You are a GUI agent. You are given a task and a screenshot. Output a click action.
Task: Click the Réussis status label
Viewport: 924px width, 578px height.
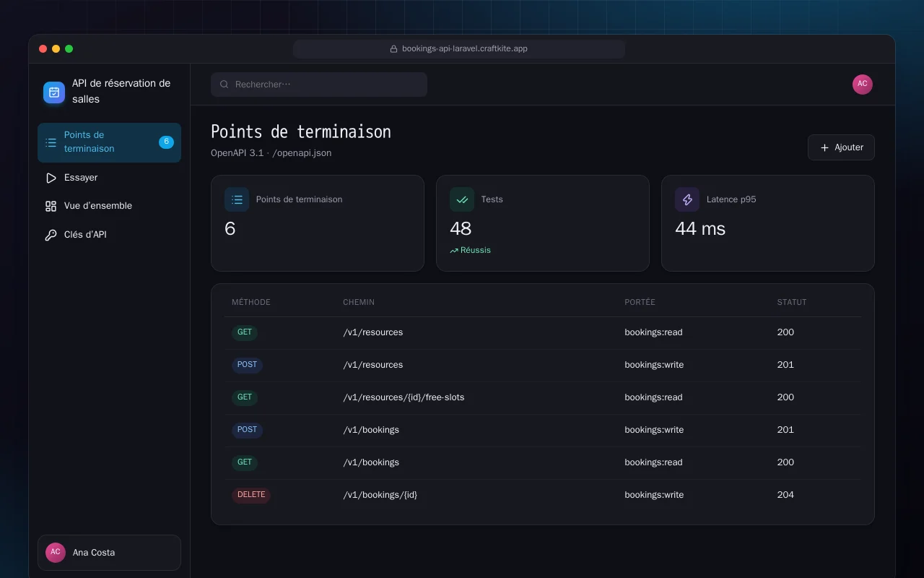click(x=476, y=251)
